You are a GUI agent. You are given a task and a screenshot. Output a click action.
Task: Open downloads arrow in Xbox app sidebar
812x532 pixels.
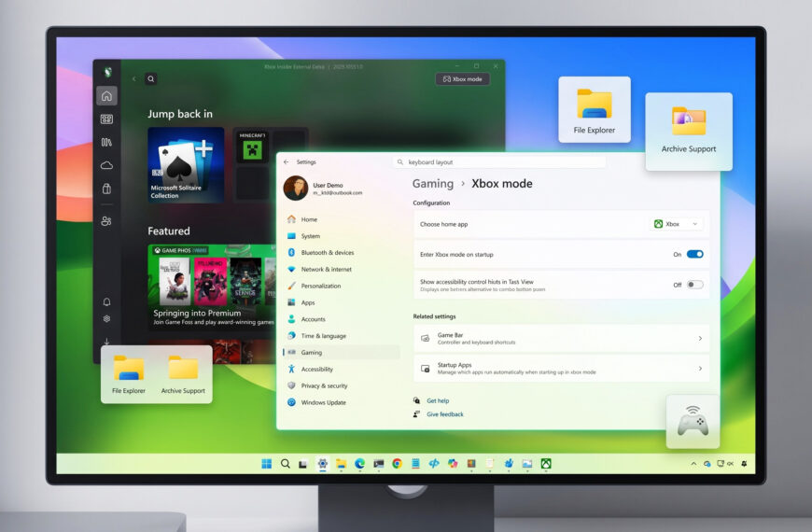tap(106, 342)
